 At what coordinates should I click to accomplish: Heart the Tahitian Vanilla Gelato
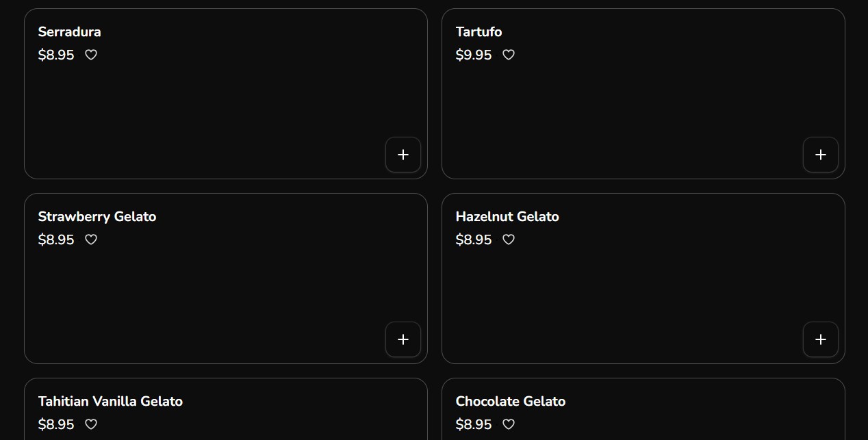91,424
